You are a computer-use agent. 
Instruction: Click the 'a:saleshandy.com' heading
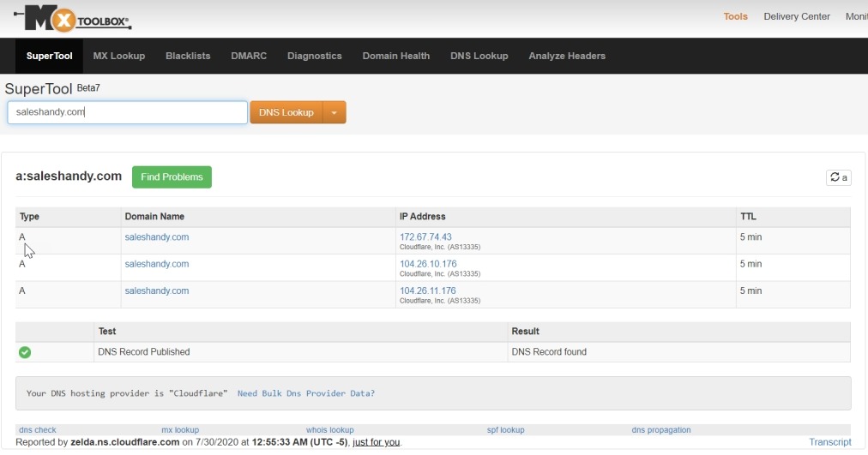69,176
